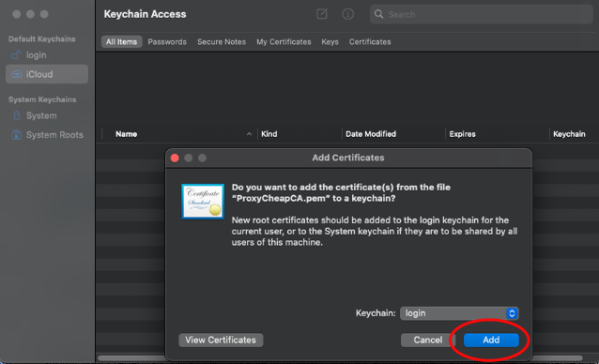Click the unlocked padlock icon beside login
This screenshot has height=364, width=599.
16,55
